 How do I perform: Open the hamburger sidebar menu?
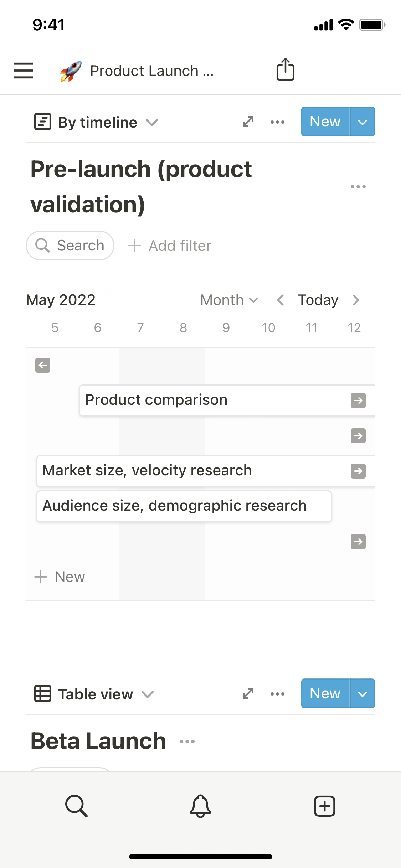click(x=24, y=70)
